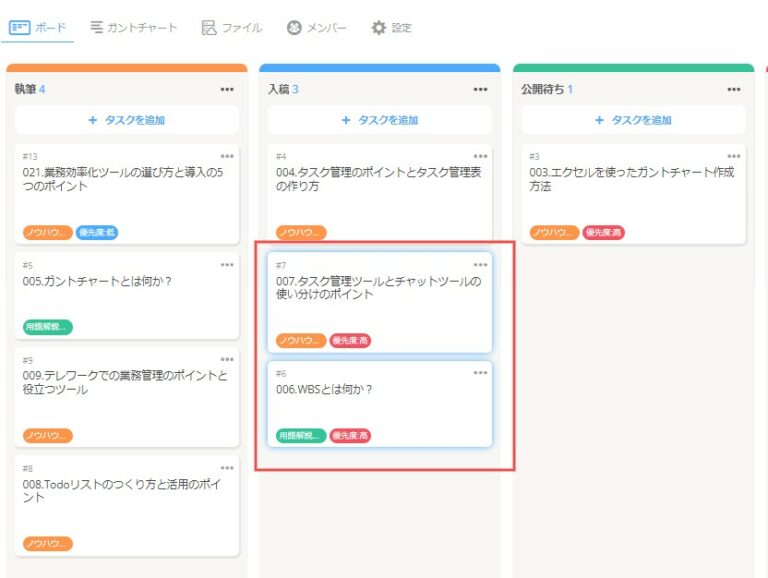Image resolution: width=768 pixels, height=578 pixels.
Task: Open options menu on task card #7
Action: tap(481, 265)
